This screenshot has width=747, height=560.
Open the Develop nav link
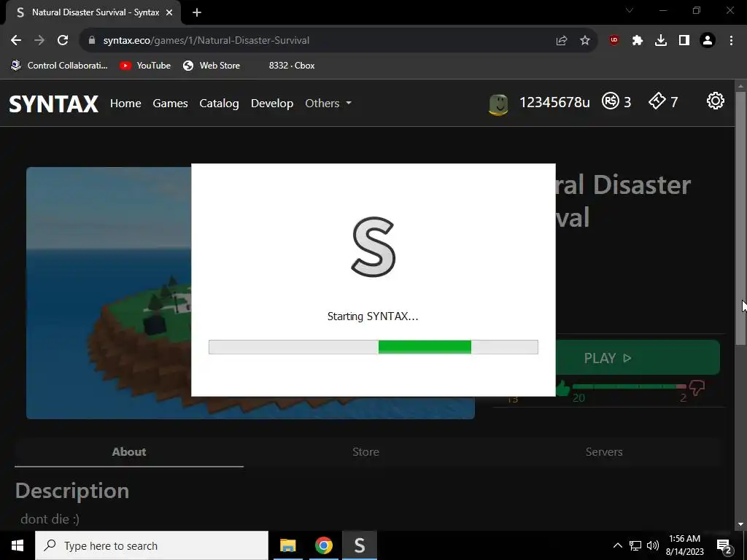point(272,104)
